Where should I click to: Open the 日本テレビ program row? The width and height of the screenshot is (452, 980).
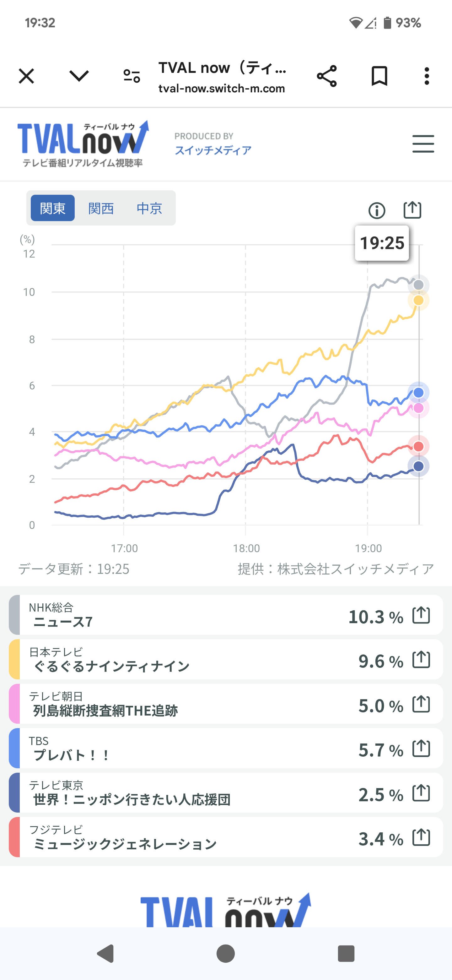[190, 660]
